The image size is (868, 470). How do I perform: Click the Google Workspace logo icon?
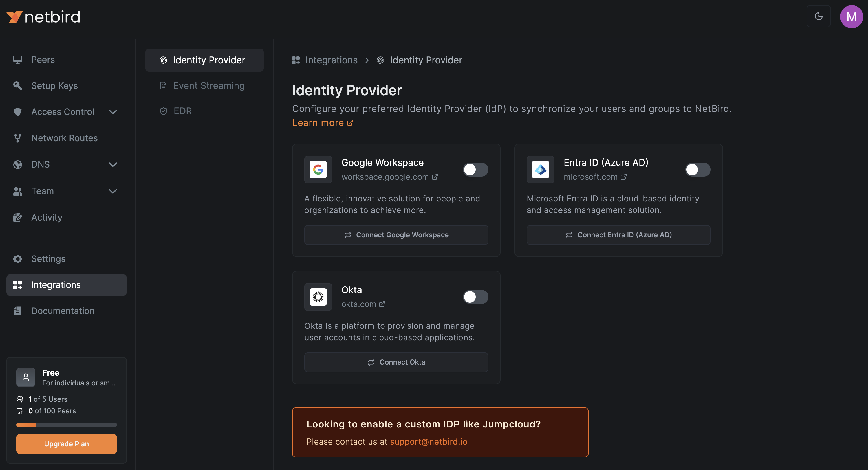click(318, 170)
